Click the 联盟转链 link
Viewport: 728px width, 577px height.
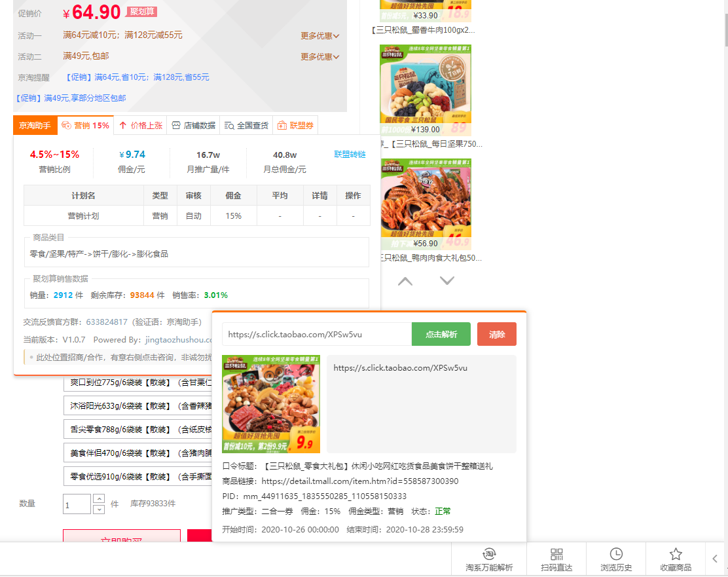coord(350,155)
